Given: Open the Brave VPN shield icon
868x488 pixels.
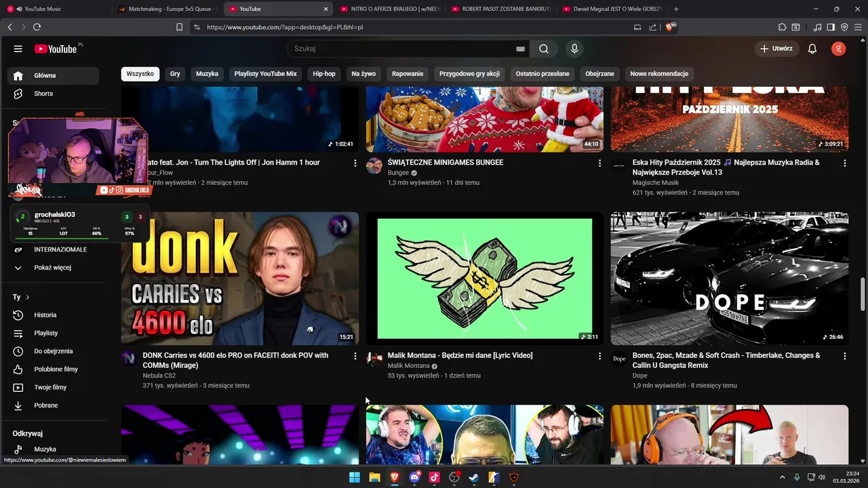Looking at the screenshot, I should [x=844, y=27].
